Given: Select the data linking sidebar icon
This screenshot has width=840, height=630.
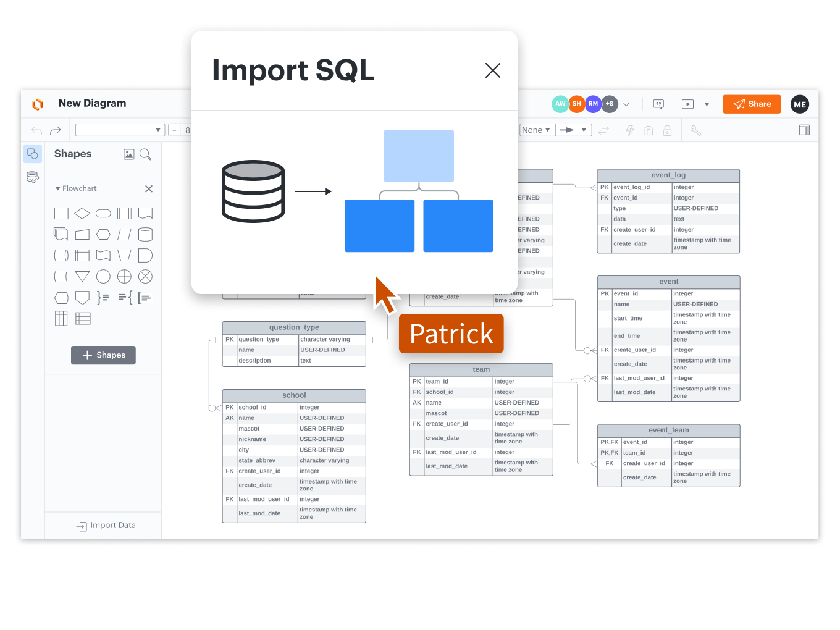Looking at the screenshot, I should pyautogui.click(x=33, y=178).
